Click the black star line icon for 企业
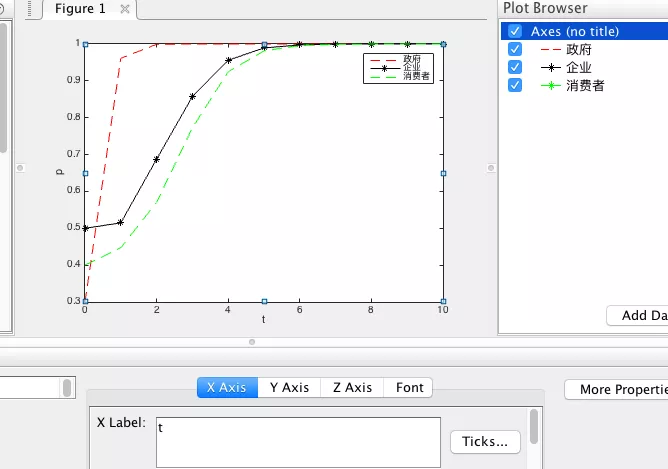The height and width of the screenshot is (469, 668). click(550, 67)
